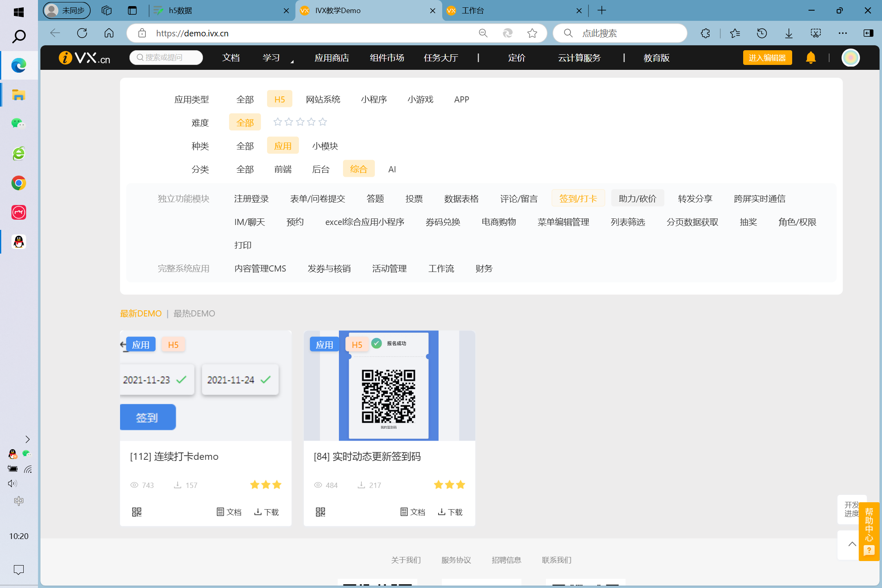882x588 pixels.
Task: Open 应用商店 in the nav bar
Action: (332, 58)
